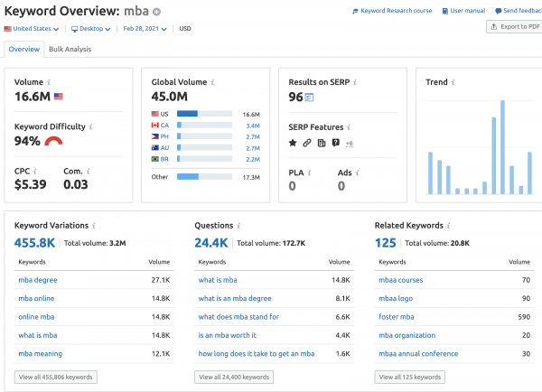Screen dimensions: 542x392
Task: Click the question box SERP feature icon
Action: [x=335, y=143]
